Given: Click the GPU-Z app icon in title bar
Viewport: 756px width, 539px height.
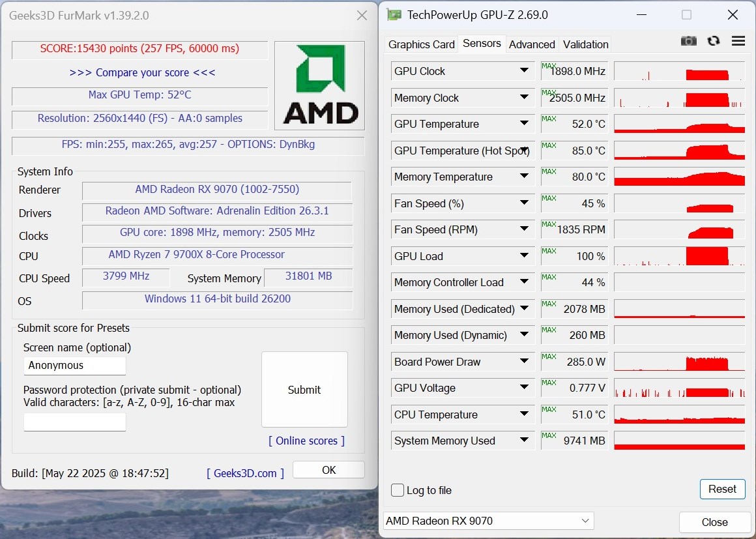Looking at the screenshot, I should point(394,14).
